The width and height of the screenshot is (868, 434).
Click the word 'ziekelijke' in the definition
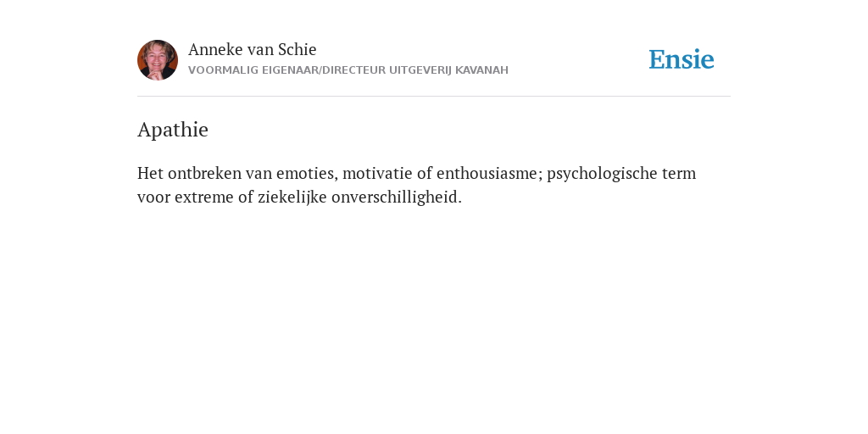pos(292,197)
